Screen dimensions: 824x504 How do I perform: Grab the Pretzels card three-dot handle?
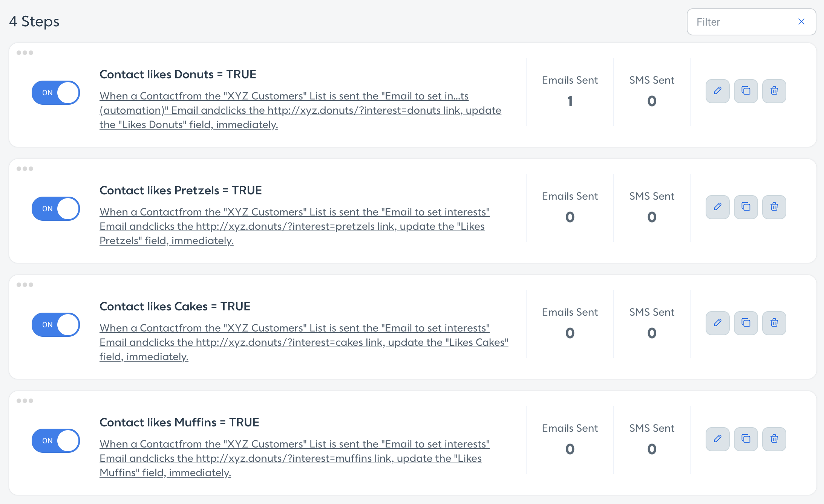25,169
